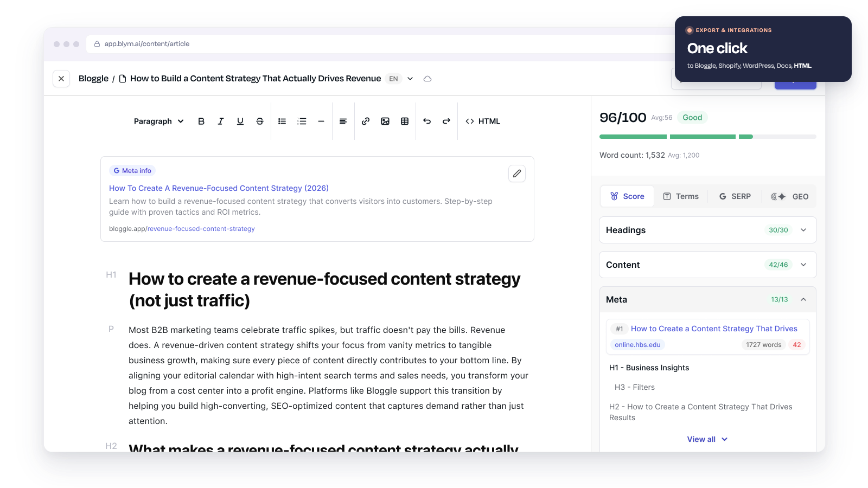Open the EN language dropdown chevron
Screen dimensions: 868x488
point(410,79)
